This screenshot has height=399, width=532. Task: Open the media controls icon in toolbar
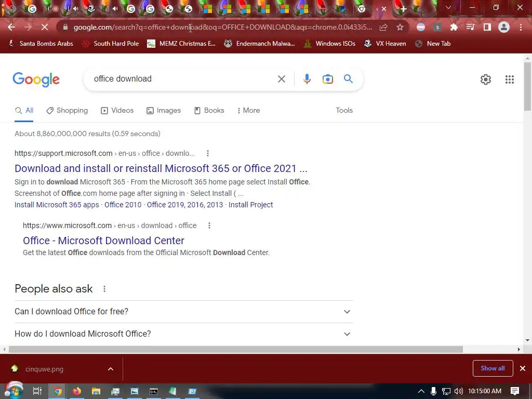tap(470, 27)
